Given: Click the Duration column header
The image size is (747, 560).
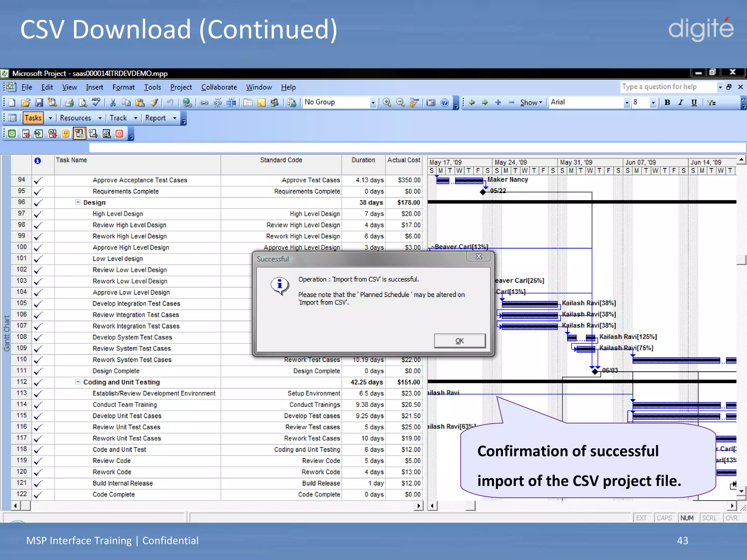Looking at the screenshot, I should (363, 165).
